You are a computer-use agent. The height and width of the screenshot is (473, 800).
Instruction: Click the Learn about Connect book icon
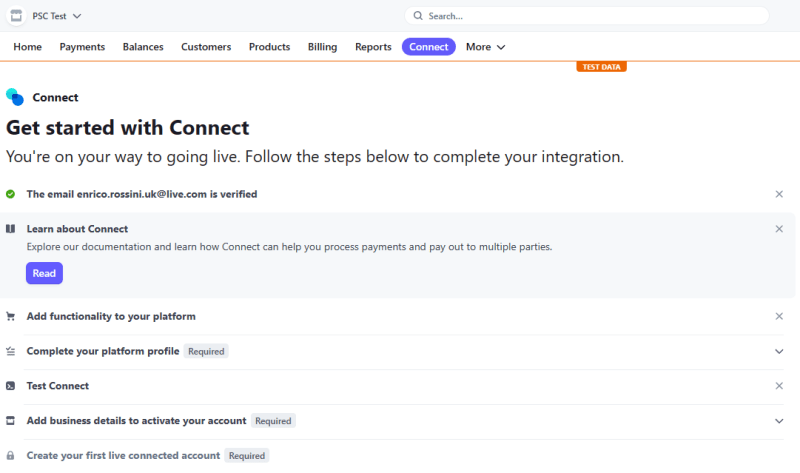pos(10,229)
